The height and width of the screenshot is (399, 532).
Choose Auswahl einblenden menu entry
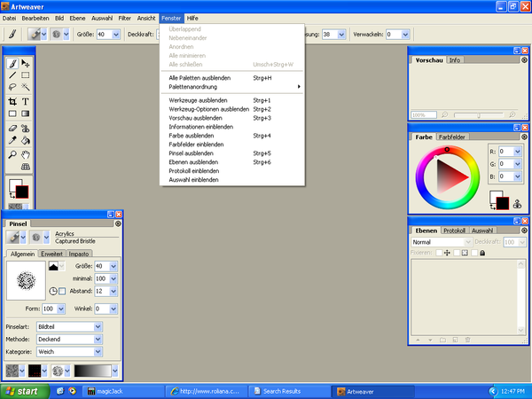point(232,180)
